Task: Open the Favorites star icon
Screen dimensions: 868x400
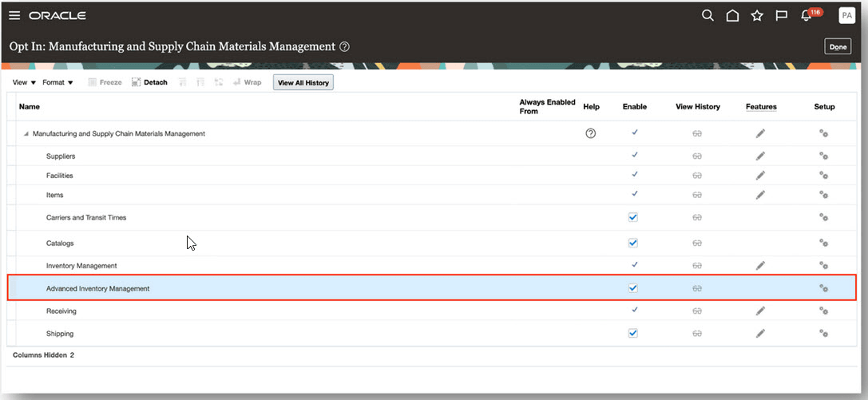Action: coord(757,15)
